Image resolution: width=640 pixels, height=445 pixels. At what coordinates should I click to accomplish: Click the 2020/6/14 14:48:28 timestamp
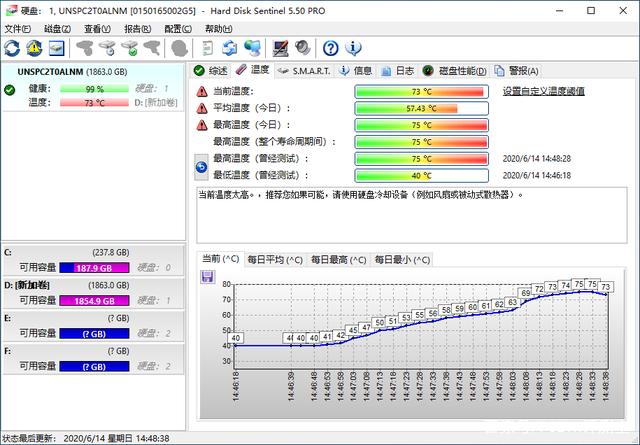point(537,159)
